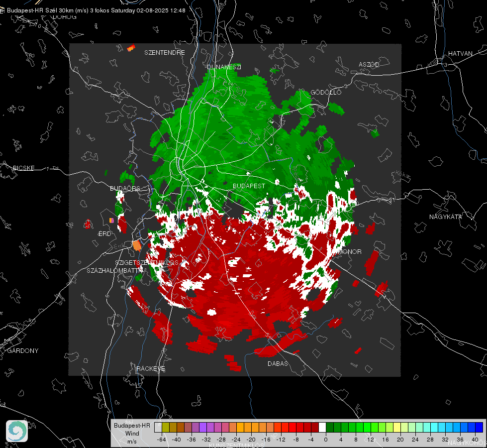Click the white zero-value legend swatch
487x448 pixels.
tap(322, 428)
